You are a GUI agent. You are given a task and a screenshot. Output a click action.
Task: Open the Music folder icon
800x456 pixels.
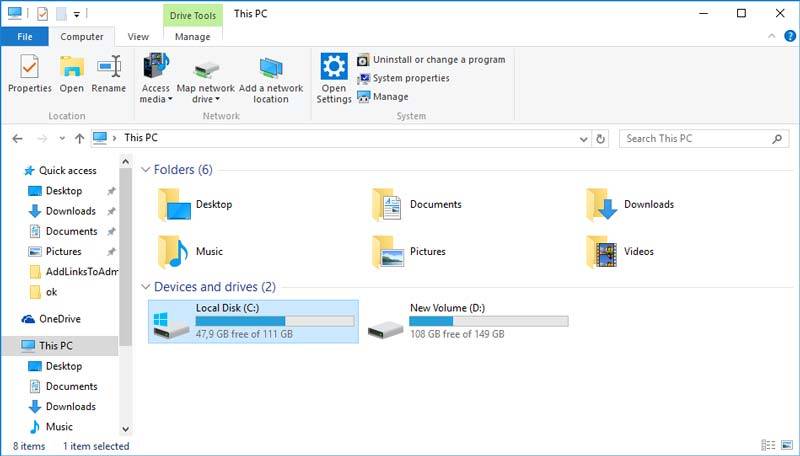[x=172, y=251]
